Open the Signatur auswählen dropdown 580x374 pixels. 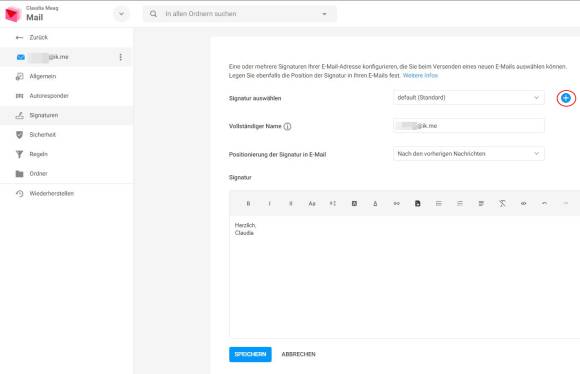pos(469,98)
